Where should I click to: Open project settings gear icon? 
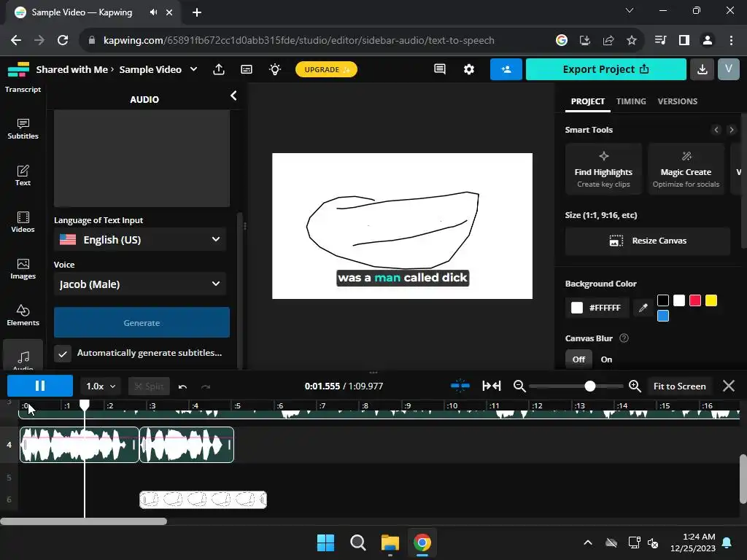tap(469, 69)
